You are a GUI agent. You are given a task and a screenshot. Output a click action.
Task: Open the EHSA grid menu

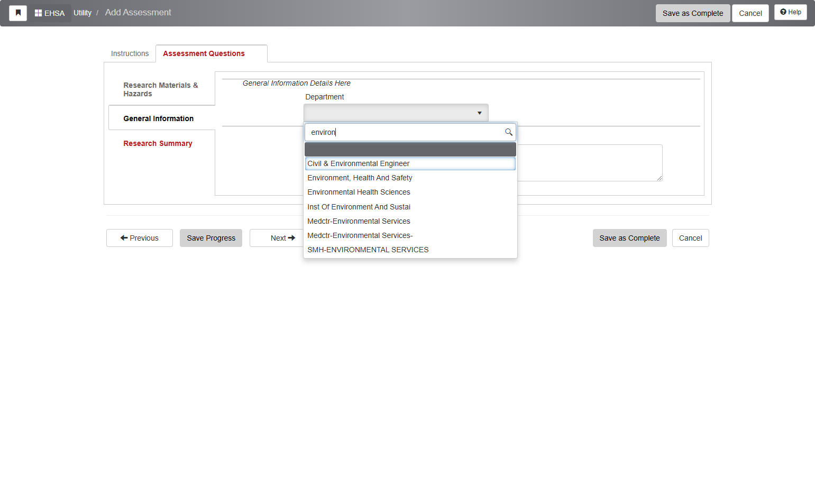[x=50, y=13]
